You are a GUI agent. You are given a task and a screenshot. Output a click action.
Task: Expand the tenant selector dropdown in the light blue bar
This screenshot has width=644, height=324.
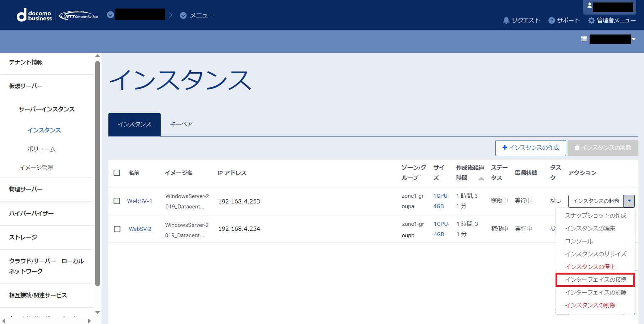(634, 39)
